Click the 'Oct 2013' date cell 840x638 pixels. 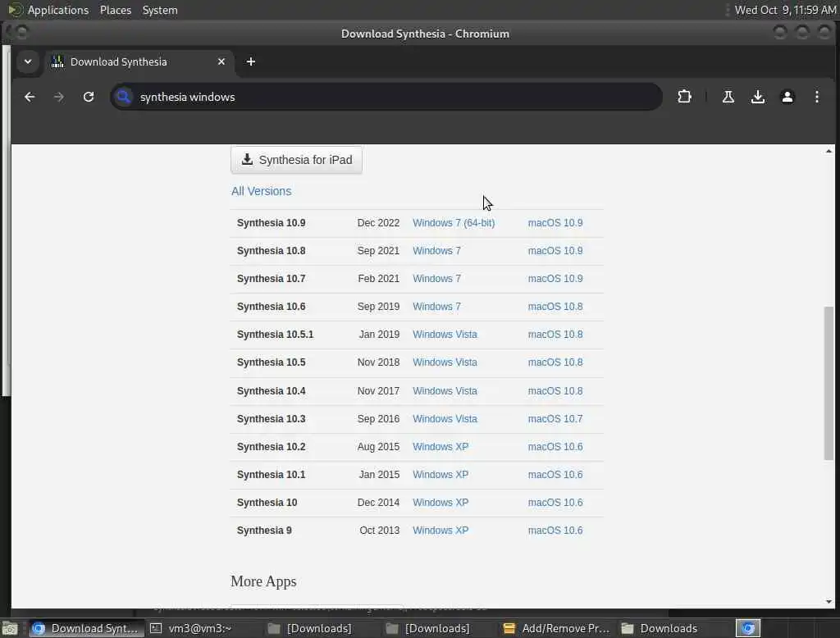coord(379,531)
